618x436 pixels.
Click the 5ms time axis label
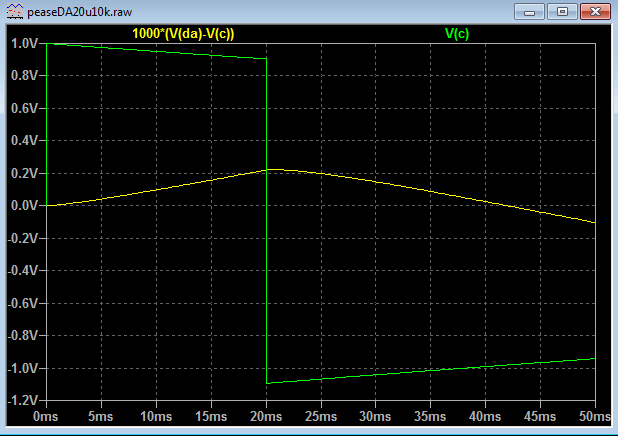(x=101, y=417)
